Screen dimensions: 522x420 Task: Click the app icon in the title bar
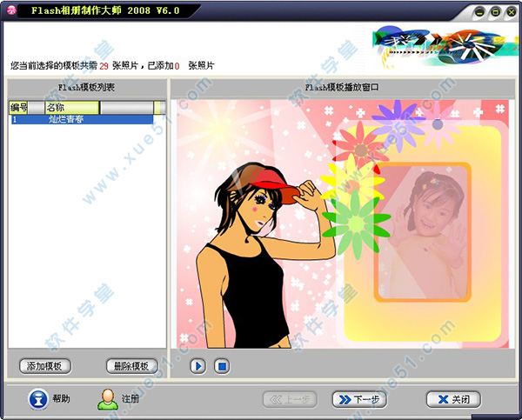pyautogui.click(x=12, y=11)
